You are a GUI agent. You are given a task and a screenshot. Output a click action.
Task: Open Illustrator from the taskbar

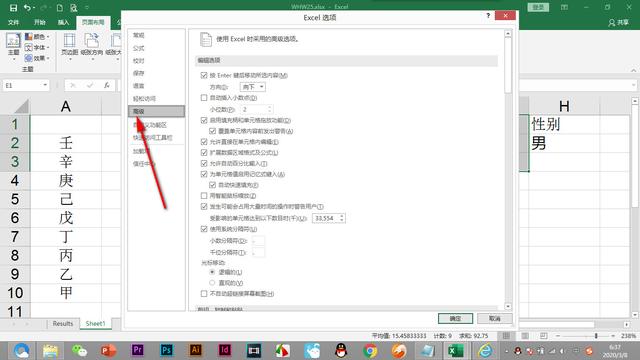click(196, 350)
